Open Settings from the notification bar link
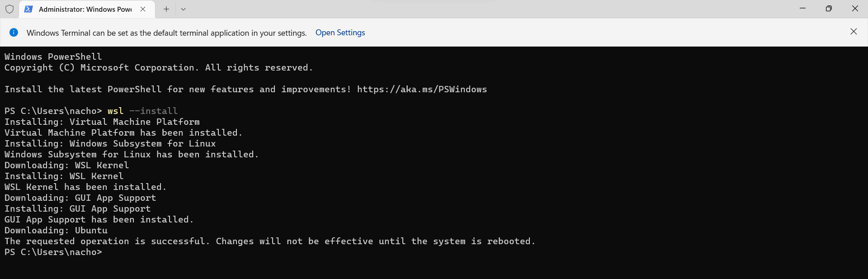868x279 pixels. click(340, 33)
